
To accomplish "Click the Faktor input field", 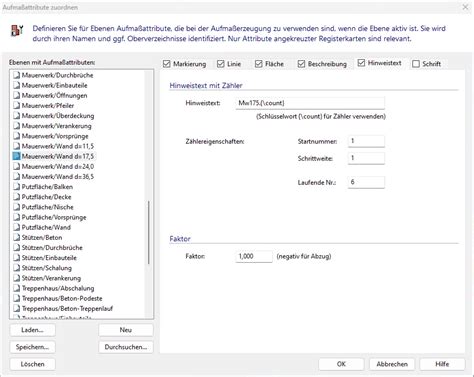I will (254, 256).
